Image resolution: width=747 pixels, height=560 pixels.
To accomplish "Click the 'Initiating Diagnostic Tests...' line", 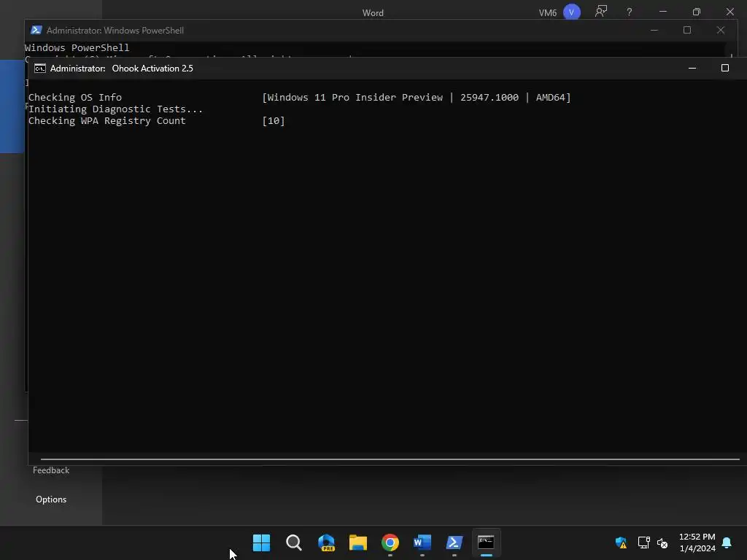I will pos(115,109).
